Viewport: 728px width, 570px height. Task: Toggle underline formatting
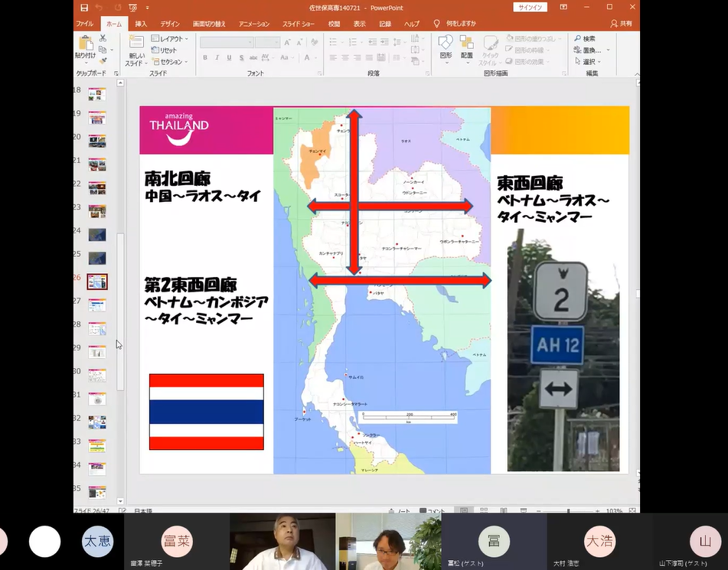click(229, 57)
